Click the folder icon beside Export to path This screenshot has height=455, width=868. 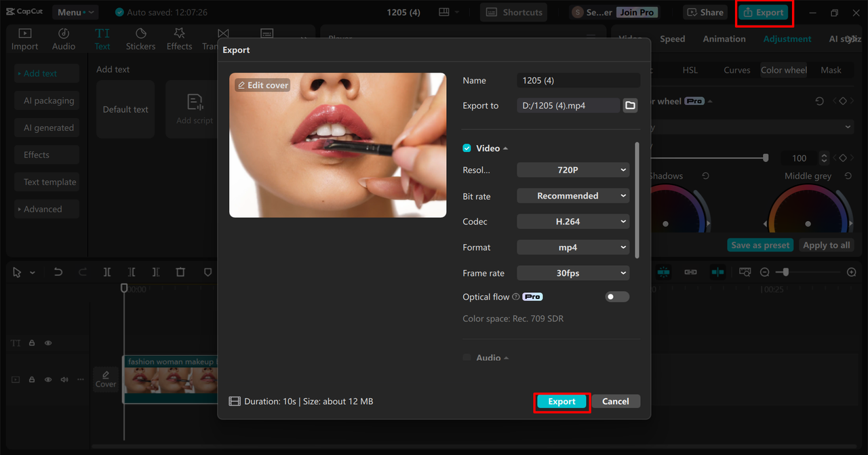click(630, 105)
